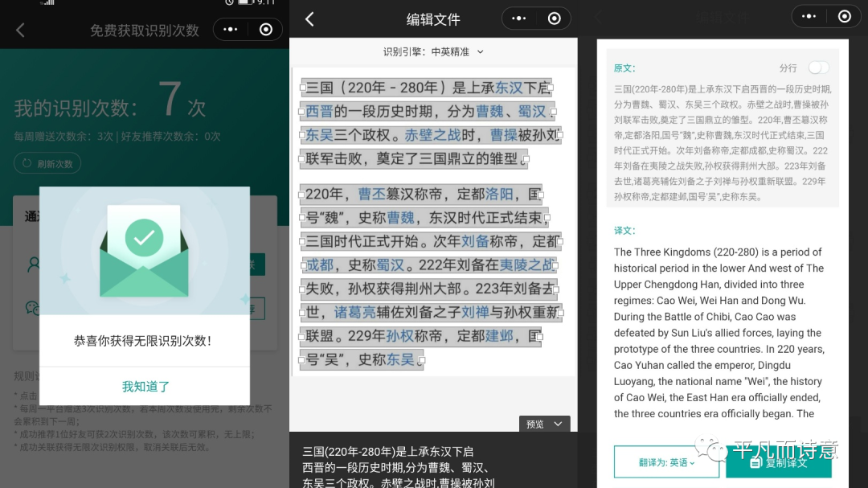Open more options menu on 编辑文件 screen
The image size is (868, 488).
[x=518, y=18]
